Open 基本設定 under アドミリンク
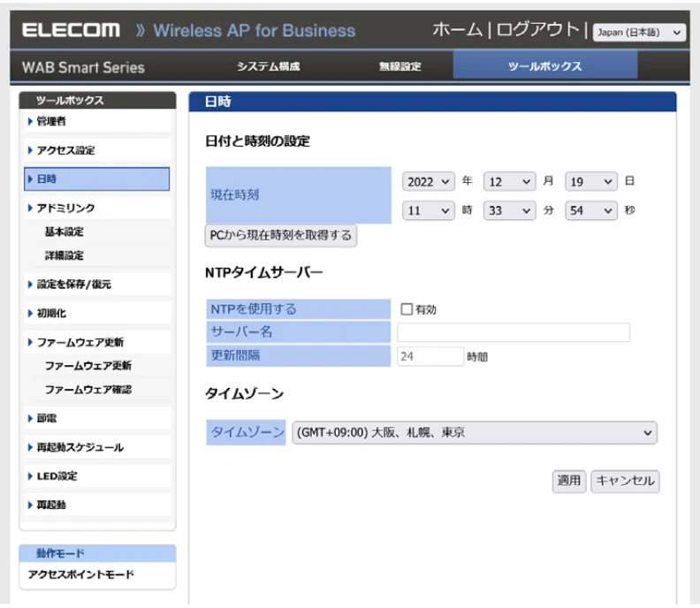Viewport: 700px width, 608px height. point(65,232)
